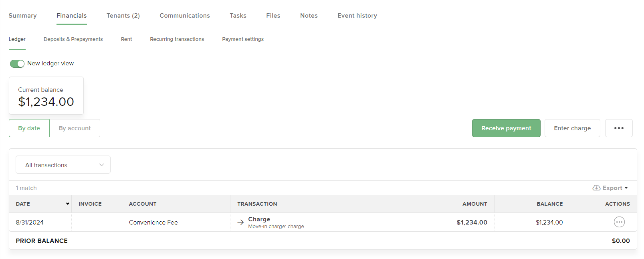The width and height of the screenshot is (644, 259).
Task: Open the Charge transaction link
Action: [x=259, y=219]
